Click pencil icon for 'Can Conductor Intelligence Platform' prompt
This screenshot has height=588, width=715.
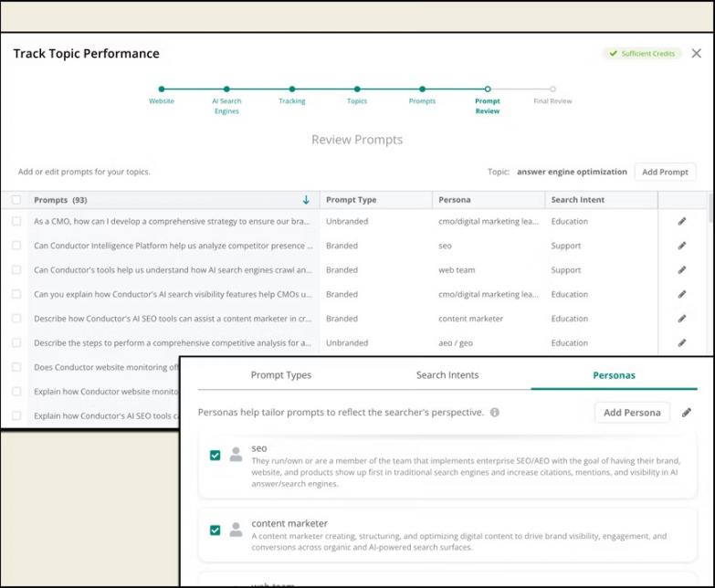[x=682, y=246]
